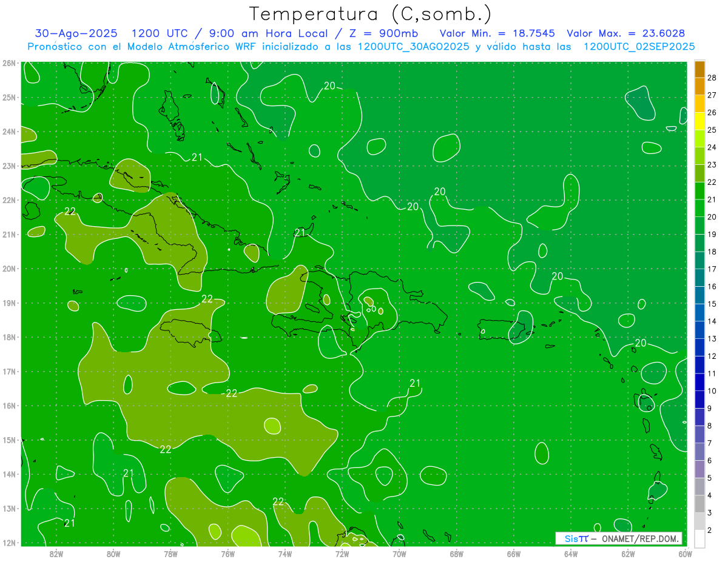This screenshot has width=728, height=562.
Task: Click the 21 contour label between 16N and 17N
Action: coord(415,383)
